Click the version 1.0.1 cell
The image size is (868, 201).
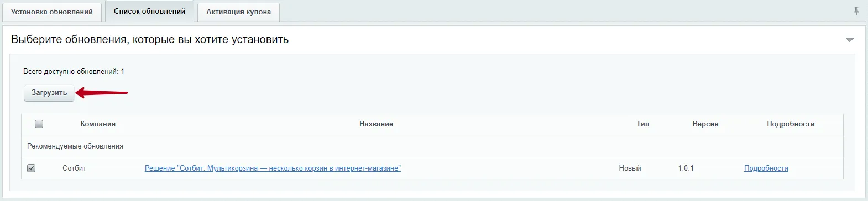[686, 168]
